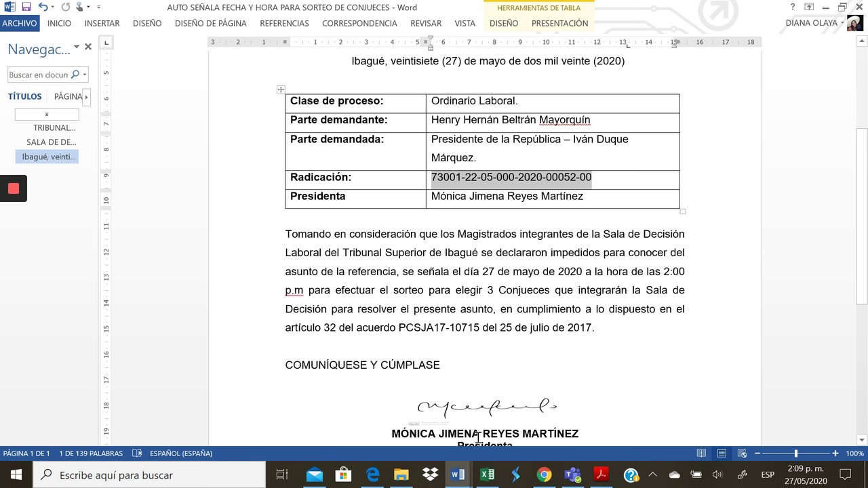Click the user profile picture
Image resolution: width=868 pixels, height=488 pixels.
(x=854, y=24)
